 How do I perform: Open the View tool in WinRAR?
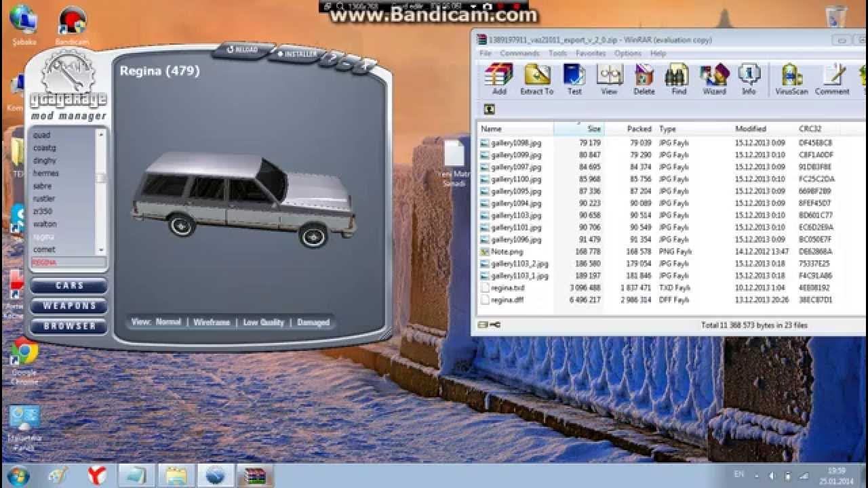pos(609,79)
